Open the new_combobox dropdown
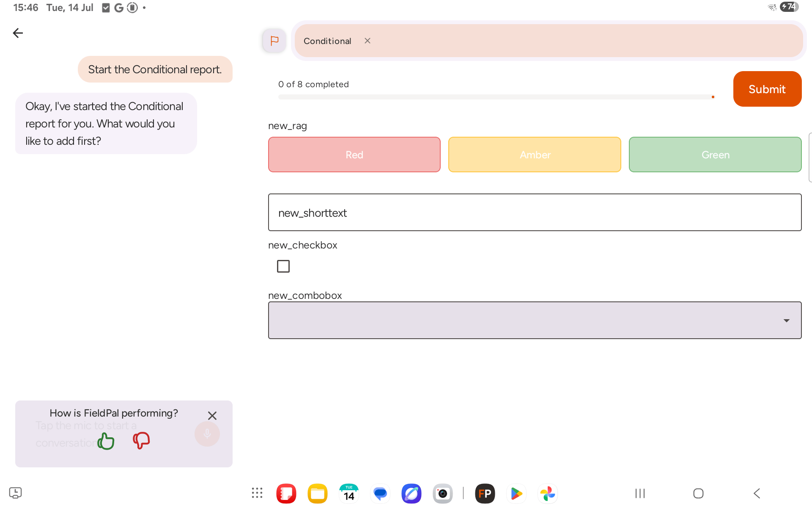 (535, 320)
